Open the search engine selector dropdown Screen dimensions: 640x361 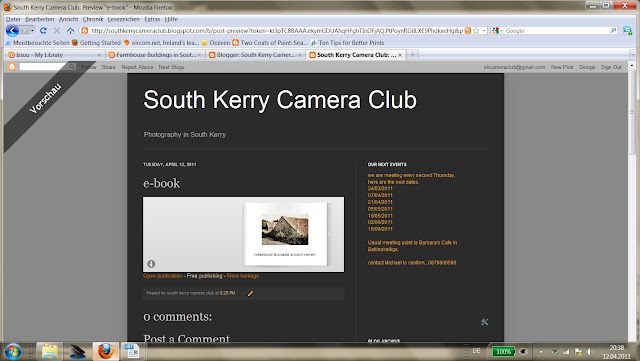[x=497, y=31]
